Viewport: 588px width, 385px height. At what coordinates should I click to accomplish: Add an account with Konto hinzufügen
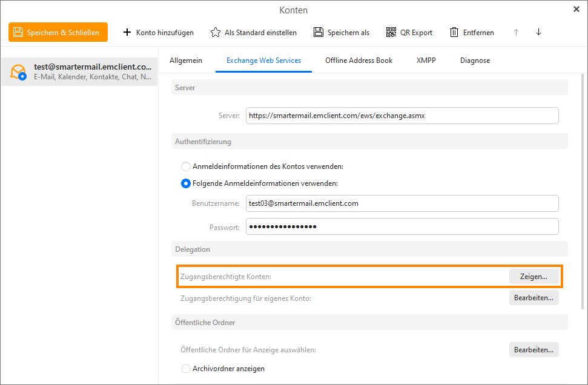[158, 32]
